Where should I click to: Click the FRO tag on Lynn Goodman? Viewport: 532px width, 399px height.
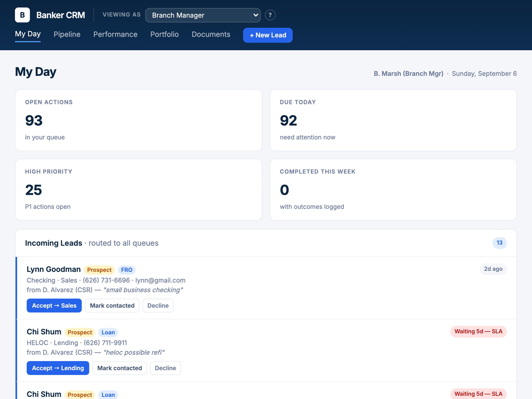[127, 270]
